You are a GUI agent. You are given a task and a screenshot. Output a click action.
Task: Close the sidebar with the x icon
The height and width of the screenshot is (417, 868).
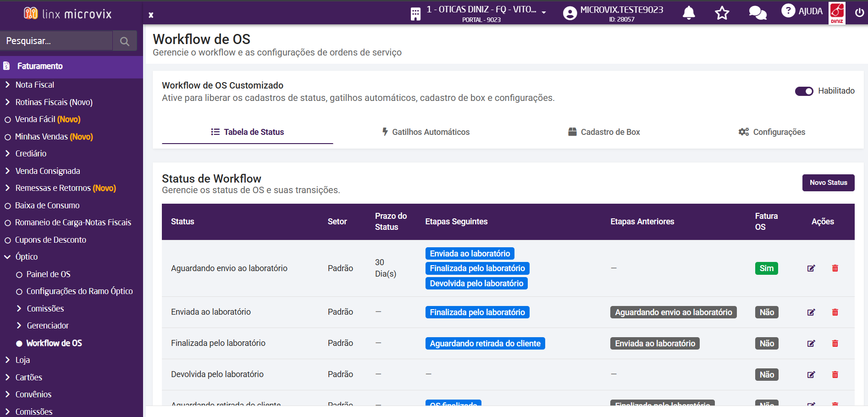tap(151, 15)
